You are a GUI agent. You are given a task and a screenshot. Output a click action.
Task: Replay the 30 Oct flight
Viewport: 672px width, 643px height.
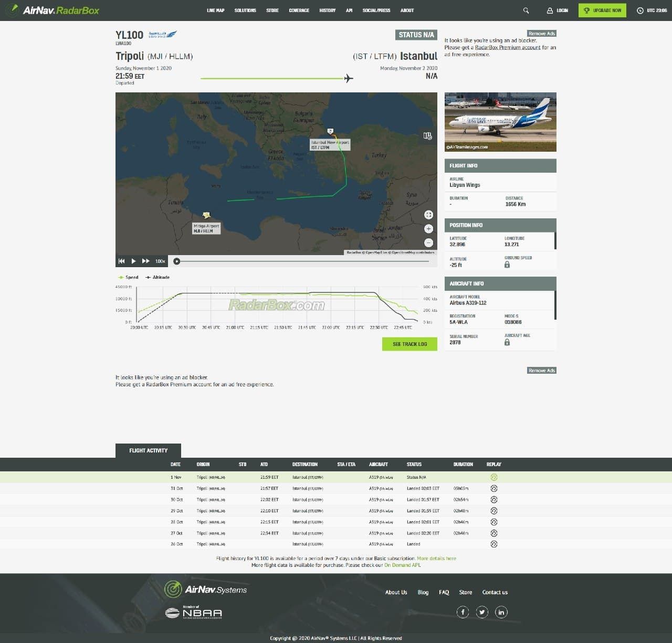point(493,500)
